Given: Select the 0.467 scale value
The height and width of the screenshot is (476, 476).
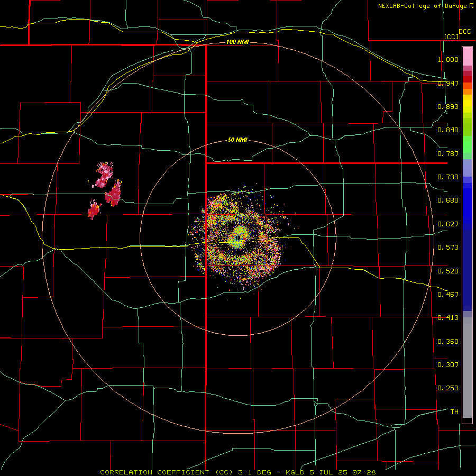Looking at the screenshot, I should click(448, 295).
